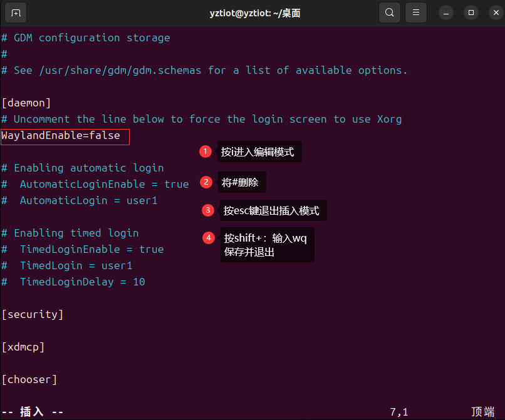The image size is (505, 420).
Task: Click the red step 4 marker
Action: click(x=209, y=238)
